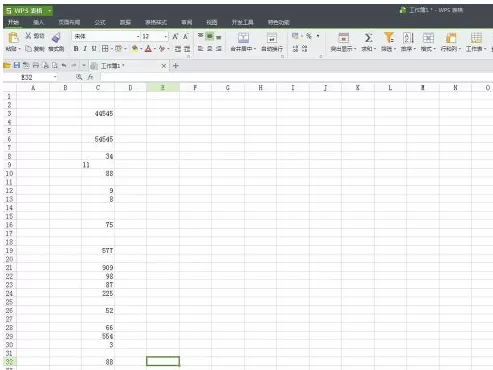This screenshot has height=370, width=493.
Task: Open the Developer Tools (开发工具) tab
Action: pyautogui.click(x=243, y=22)
